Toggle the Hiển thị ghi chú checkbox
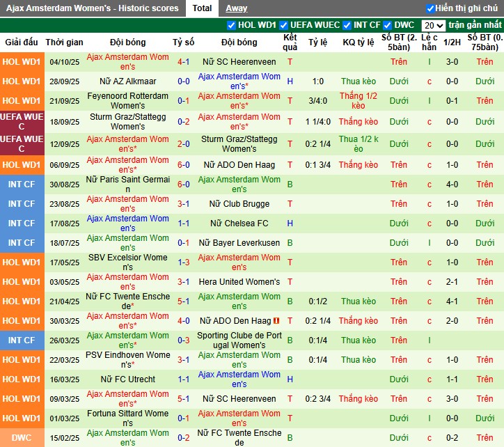The height and width of the screenshot is (447, 504). click(x=430, y=8)
